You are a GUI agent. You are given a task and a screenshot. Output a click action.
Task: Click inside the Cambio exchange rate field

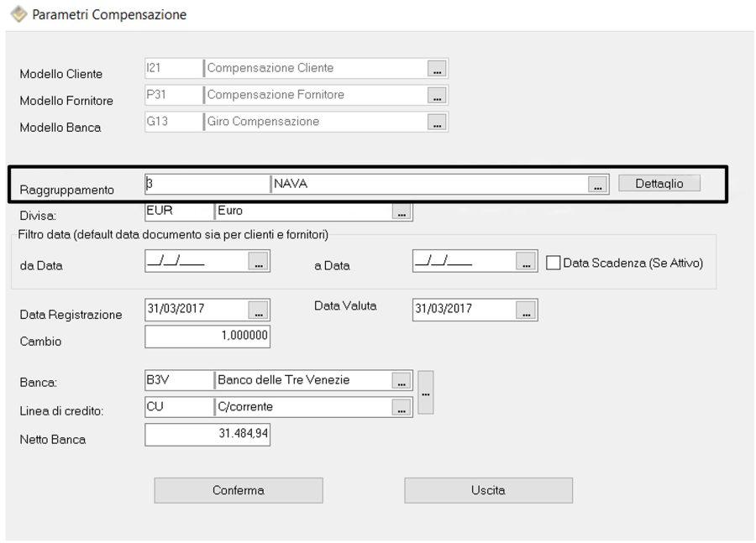(207, 336)
